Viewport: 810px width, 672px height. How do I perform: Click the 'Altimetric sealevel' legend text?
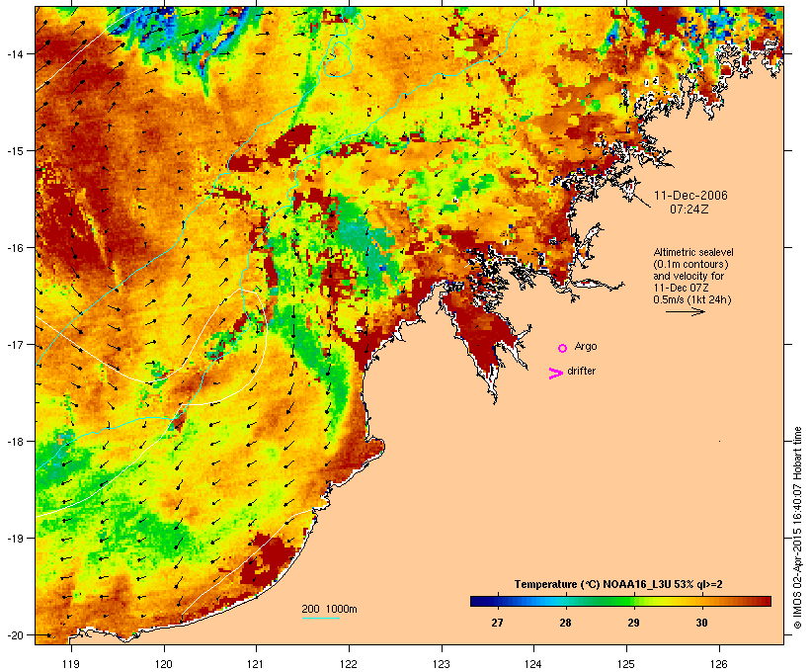click(x=693, y=252)
